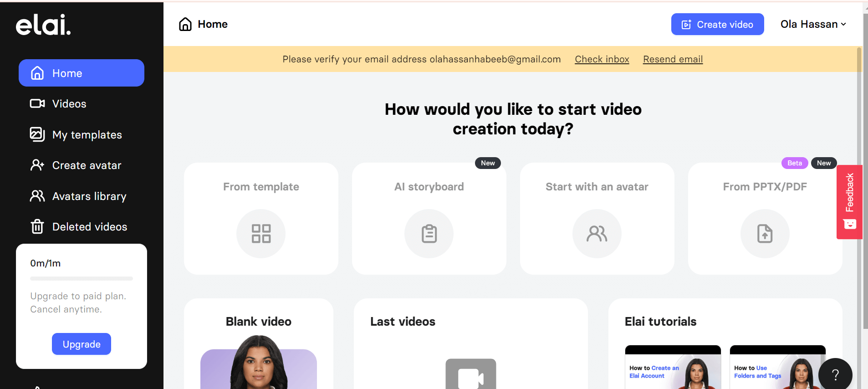Choose the From template grid icon
The image size is (868, 389).
coord(261,234)
